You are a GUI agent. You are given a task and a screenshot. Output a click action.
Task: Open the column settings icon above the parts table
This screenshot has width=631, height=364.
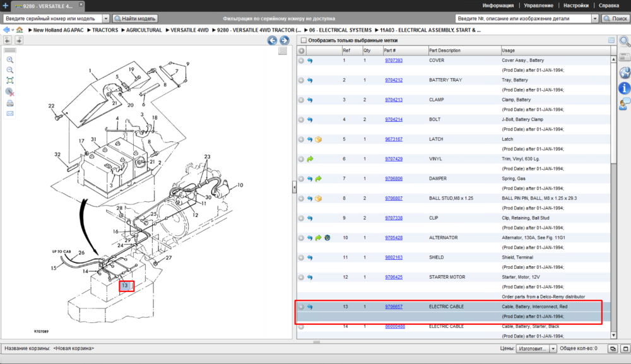611,40
